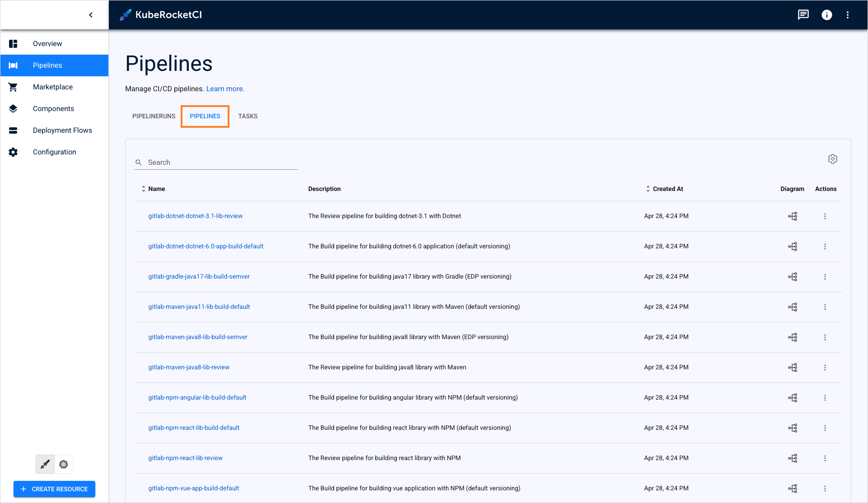Click the Marketplace cart icon in sidebar
This screenshot has width=868, height=503.
[13, 87]
